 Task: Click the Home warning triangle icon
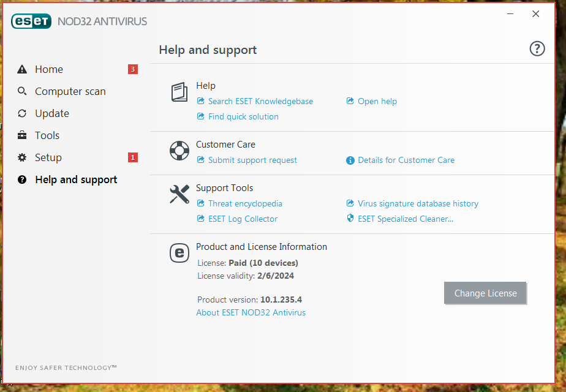[x=22, y=69]
